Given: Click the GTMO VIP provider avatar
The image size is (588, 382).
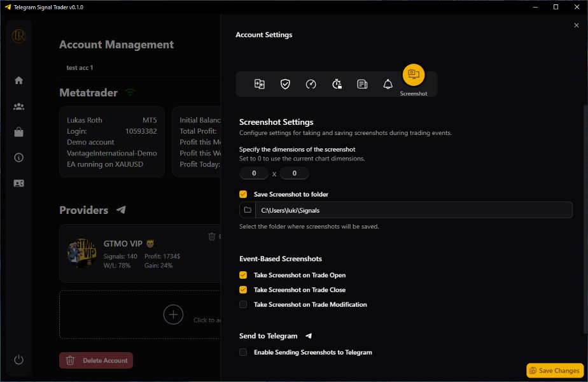Looking at the screenshot, I should point(81,253).
